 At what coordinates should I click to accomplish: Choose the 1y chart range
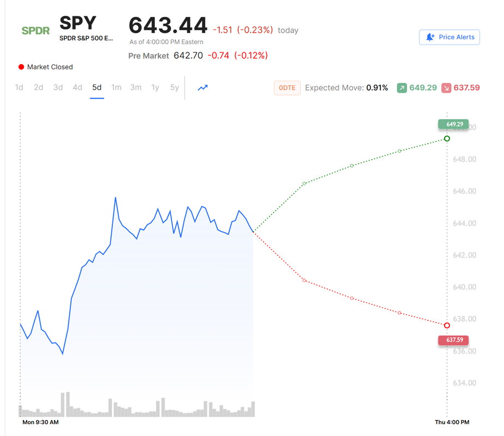point(155,87)
